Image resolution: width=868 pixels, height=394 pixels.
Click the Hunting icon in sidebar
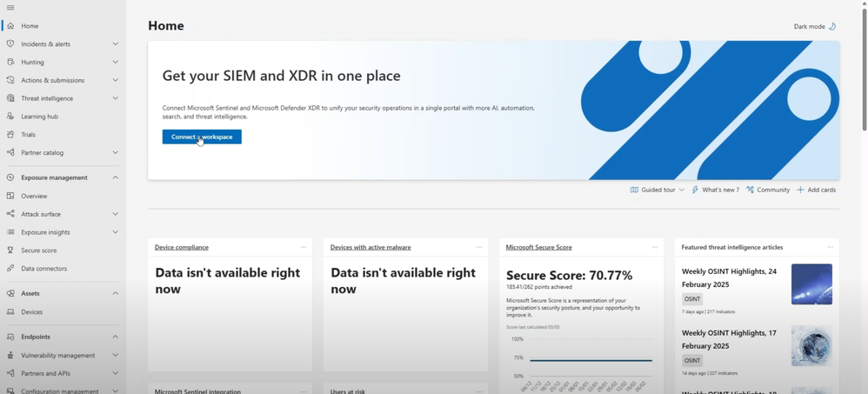[10, 62]
